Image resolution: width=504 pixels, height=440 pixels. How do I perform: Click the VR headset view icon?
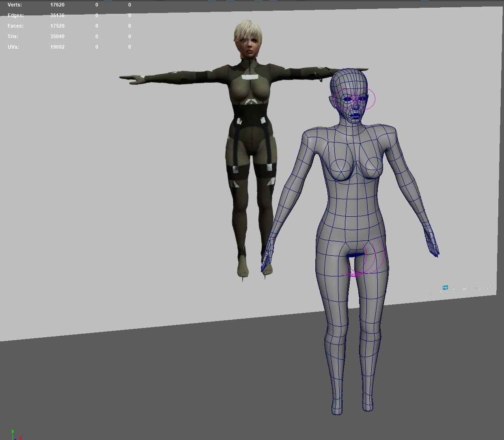pyautogui.click(x=465, y=289)
